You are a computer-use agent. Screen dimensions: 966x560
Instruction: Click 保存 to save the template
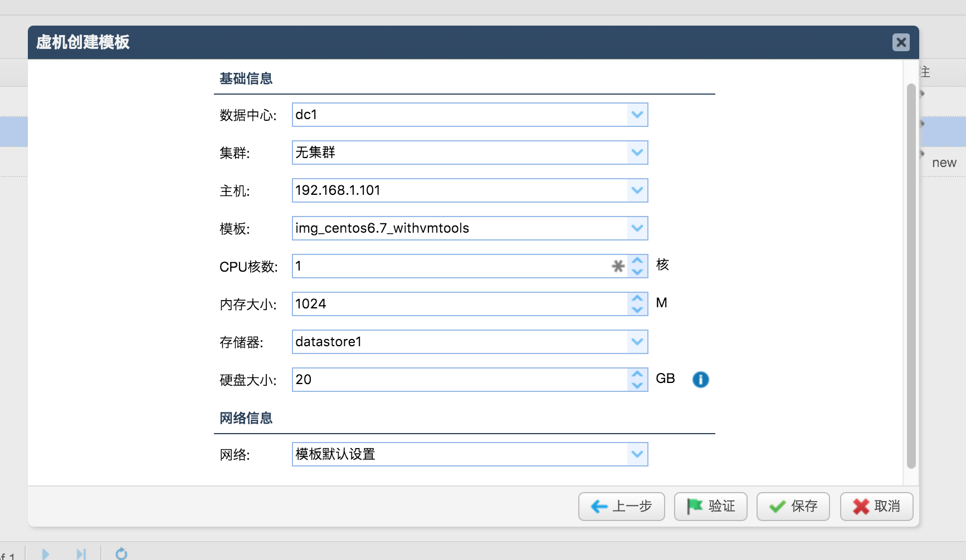[x=793, y=507]
